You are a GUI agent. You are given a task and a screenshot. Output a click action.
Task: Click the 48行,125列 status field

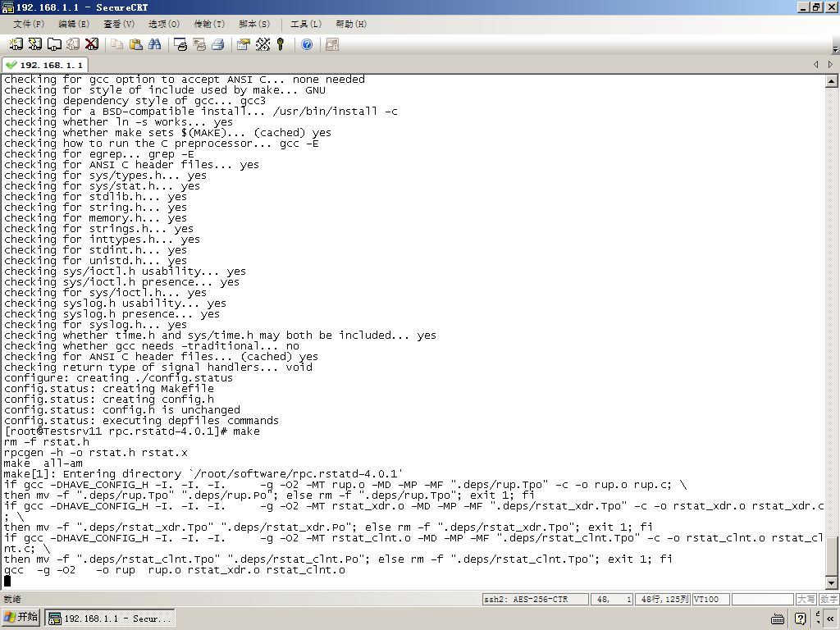tap(664, 599)
